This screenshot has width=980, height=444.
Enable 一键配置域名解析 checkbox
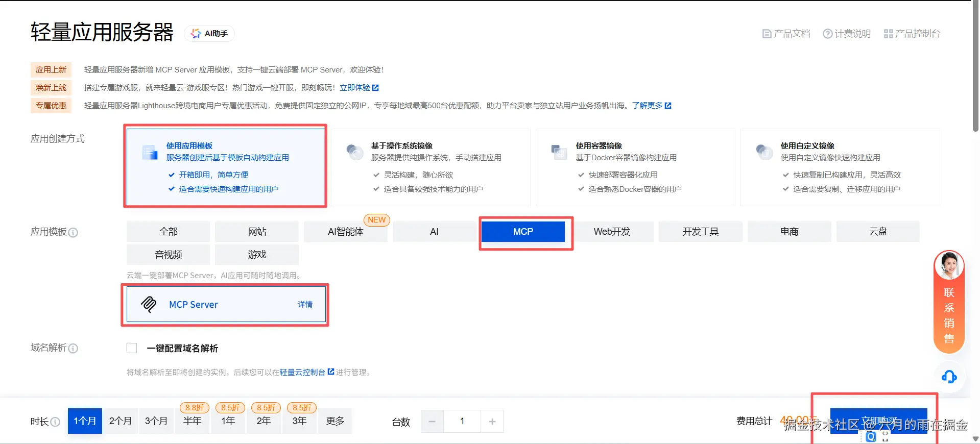[x=132, y=348]
